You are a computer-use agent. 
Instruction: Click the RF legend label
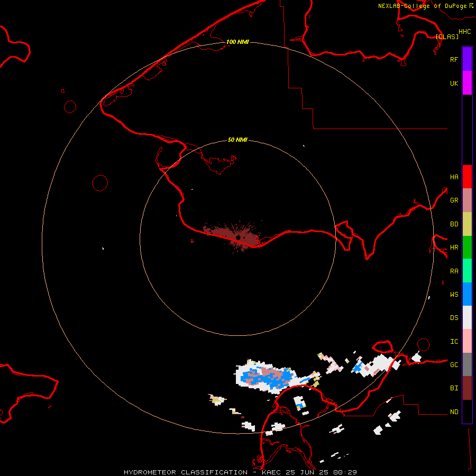(454, 59)
